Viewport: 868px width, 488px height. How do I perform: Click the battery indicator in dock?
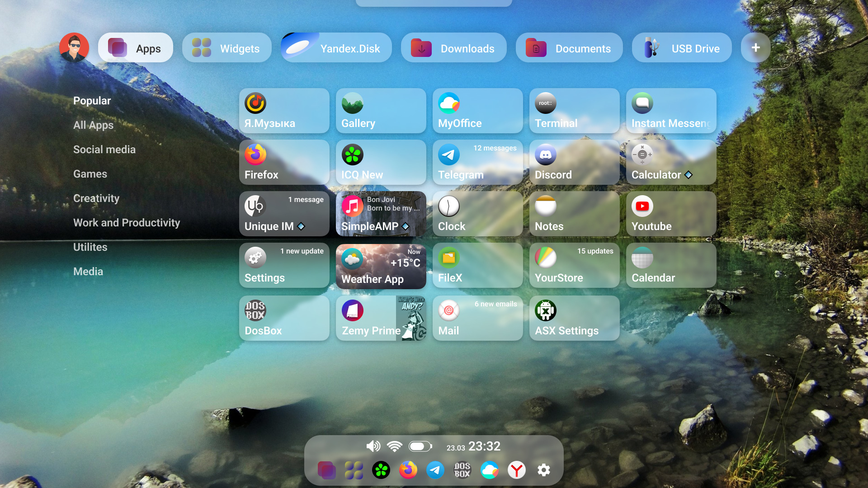tap(420, 446)
